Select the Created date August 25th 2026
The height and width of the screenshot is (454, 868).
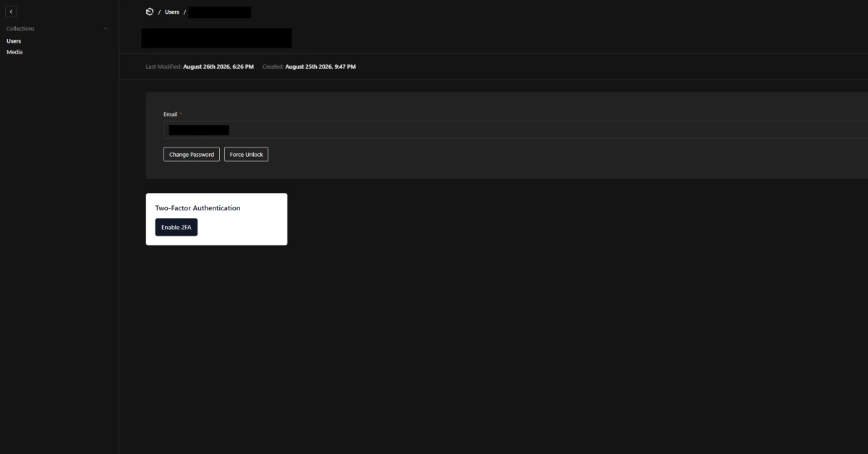point(320,67)
